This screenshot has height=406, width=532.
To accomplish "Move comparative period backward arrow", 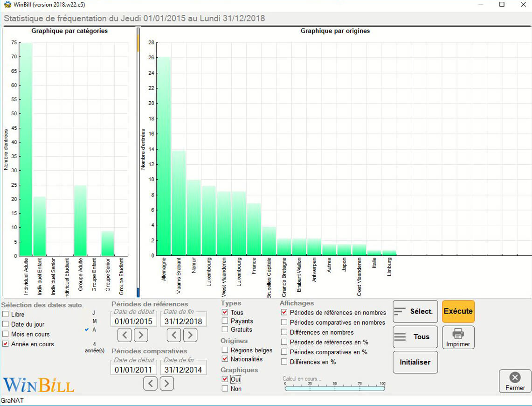I will click(x=150, y=384).
